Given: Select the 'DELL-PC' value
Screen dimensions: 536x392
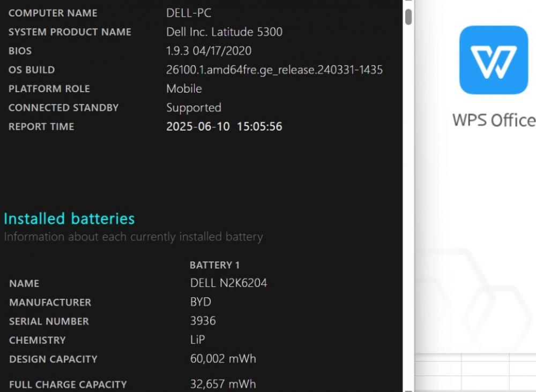Looking at the screenshot, I should [189, 13].
